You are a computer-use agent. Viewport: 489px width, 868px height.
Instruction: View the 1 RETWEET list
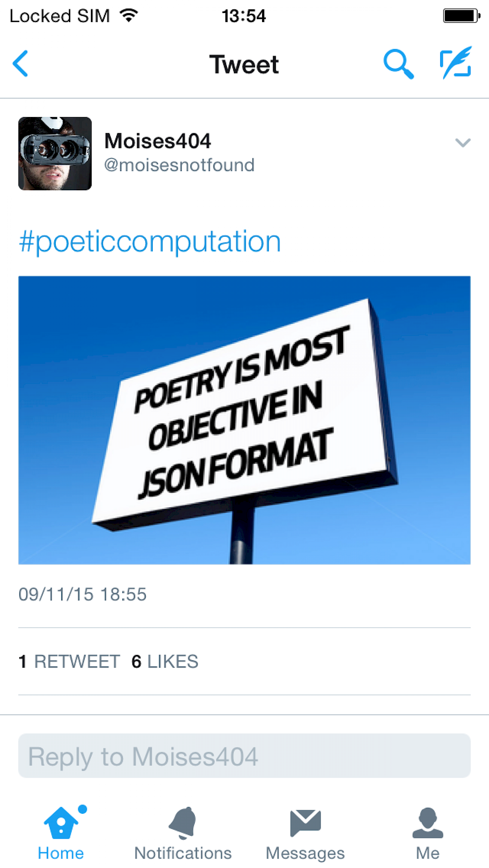69,661
